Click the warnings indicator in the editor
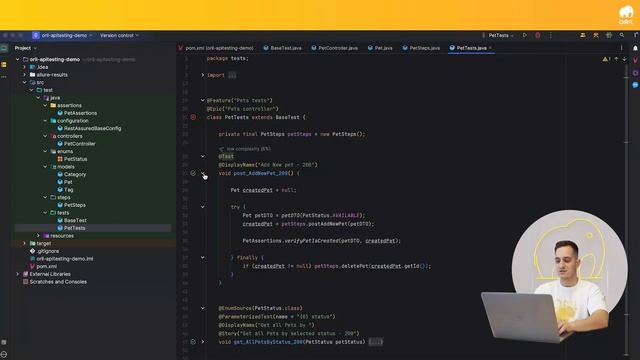This screenshot has height=360, width=640. [606, 59]
